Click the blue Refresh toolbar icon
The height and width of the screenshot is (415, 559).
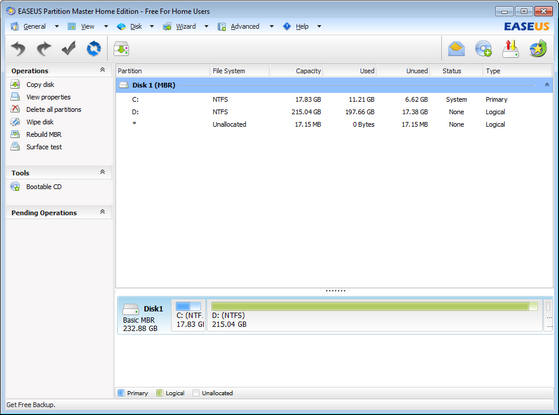tap(94, 48)
